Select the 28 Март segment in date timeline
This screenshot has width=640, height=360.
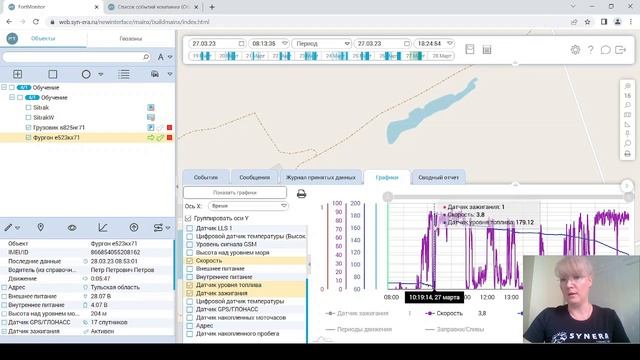(x=442, y=56)
